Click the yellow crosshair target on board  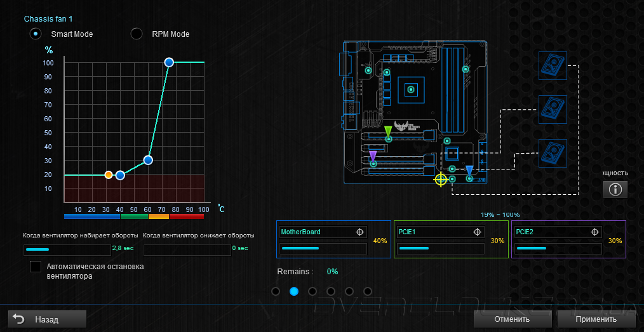coord(441,180)
